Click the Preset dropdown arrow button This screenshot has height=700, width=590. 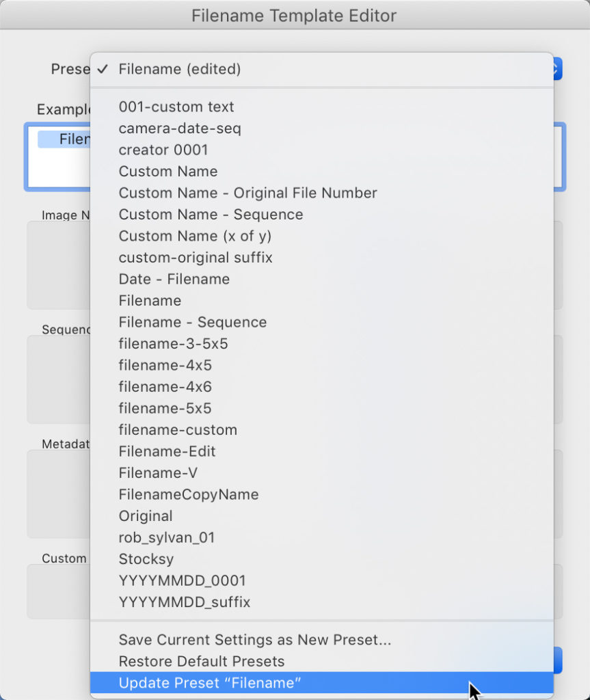point(557,69)
